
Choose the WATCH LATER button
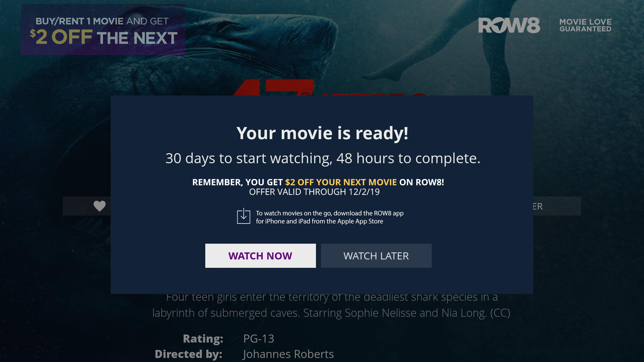376,256
